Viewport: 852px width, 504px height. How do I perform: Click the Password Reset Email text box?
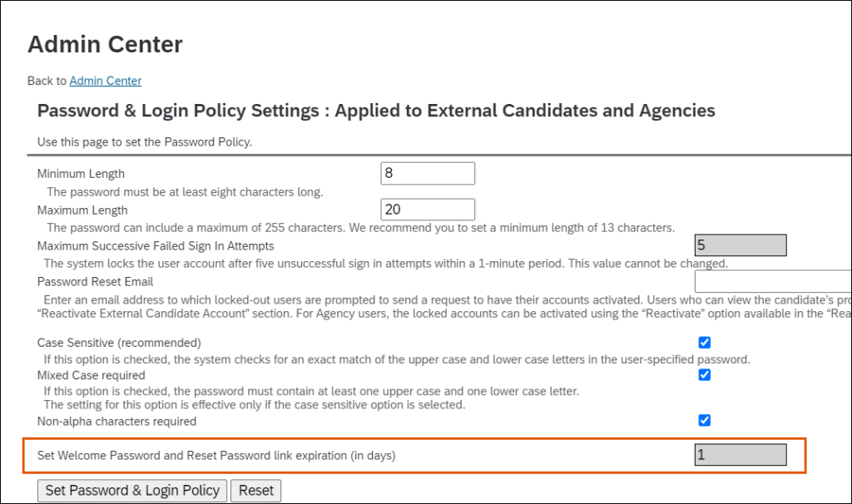point(772,281)
